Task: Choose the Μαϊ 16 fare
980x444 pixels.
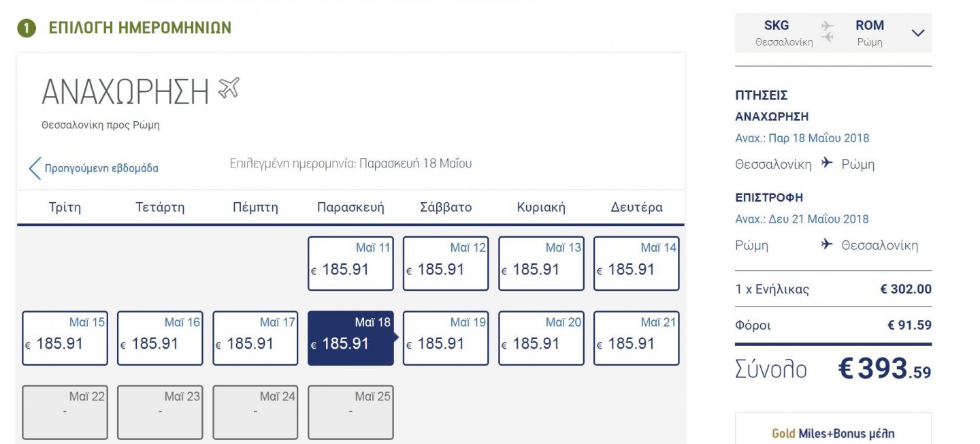Action: pyautogui.click(x=160, y=338)
